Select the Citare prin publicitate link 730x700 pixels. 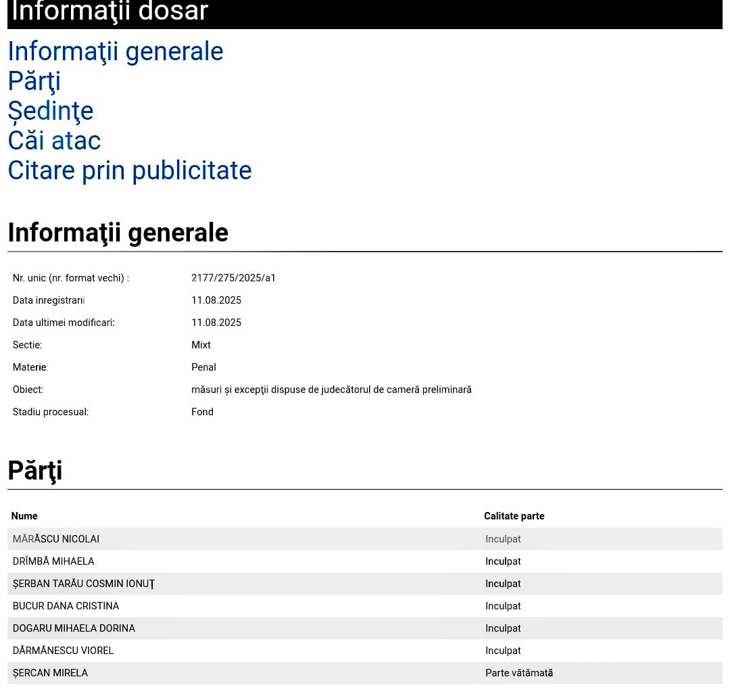pos(129,170)
